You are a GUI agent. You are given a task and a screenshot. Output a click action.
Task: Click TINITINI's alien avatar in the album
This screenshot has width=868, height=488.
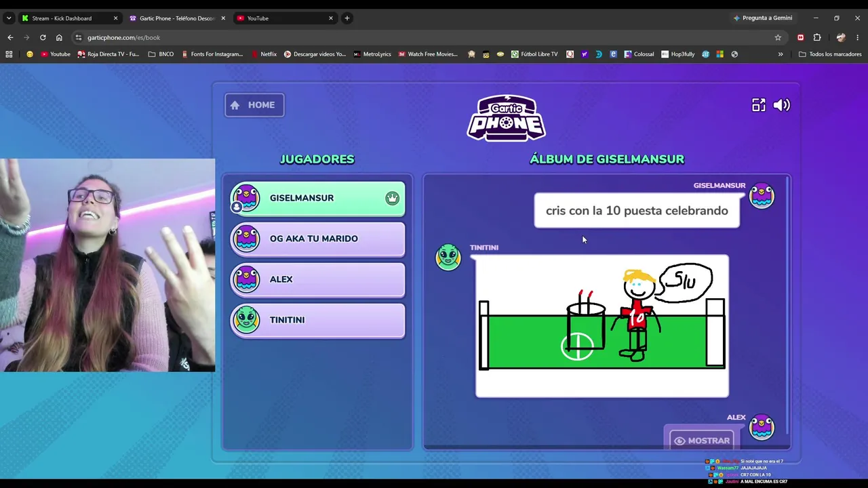(448, 258)
